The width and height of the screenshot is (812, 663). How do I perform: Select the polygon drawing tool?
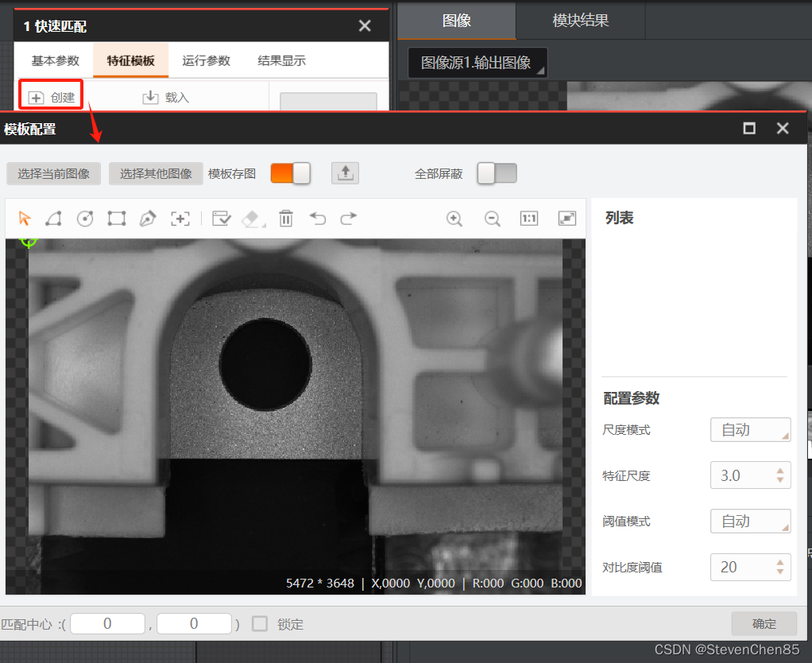click(53, 218)
